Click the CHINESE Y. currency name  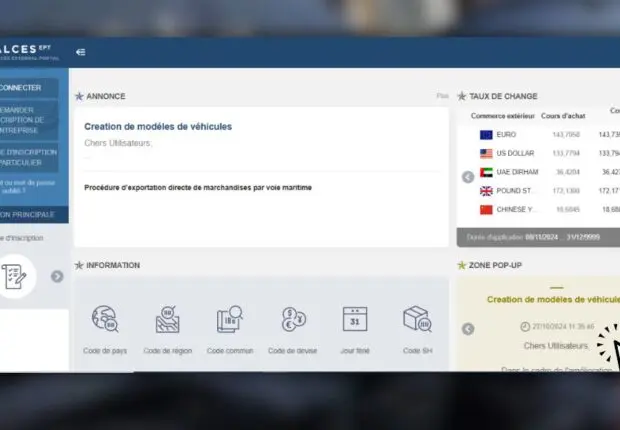tap(516, 210)
